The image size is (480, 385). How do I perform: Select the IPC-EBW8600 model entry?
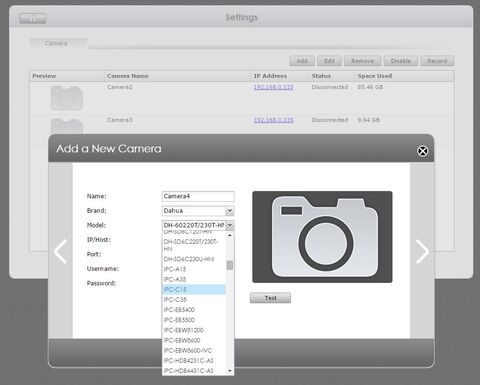click(x=194, y=340)
